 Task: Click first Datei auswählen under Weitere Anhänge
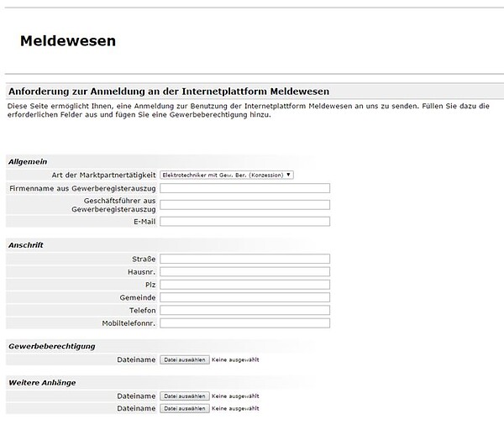tap(185, 396)
